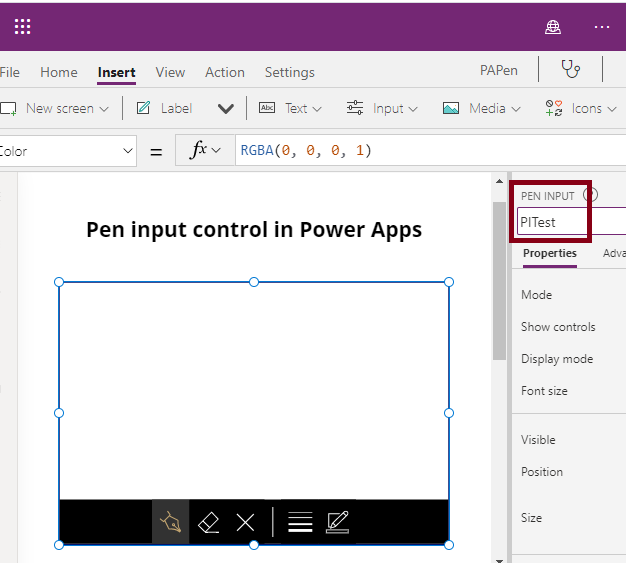The width and height of the screenshot is (626, 563).
Task: Click the top-middle resize handle of the pen control
Action: pyautogui.click(x=254, y=282)
